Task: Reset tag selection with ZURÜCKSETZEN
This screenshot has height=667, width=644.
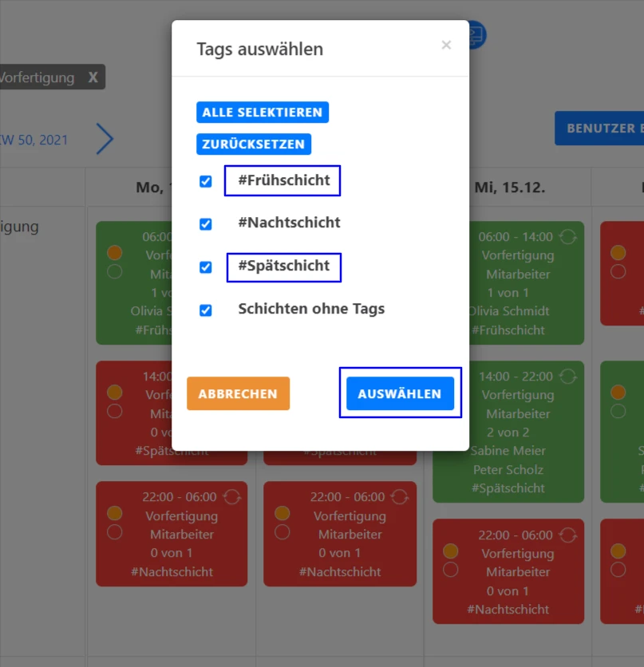Action: point(254,144)
